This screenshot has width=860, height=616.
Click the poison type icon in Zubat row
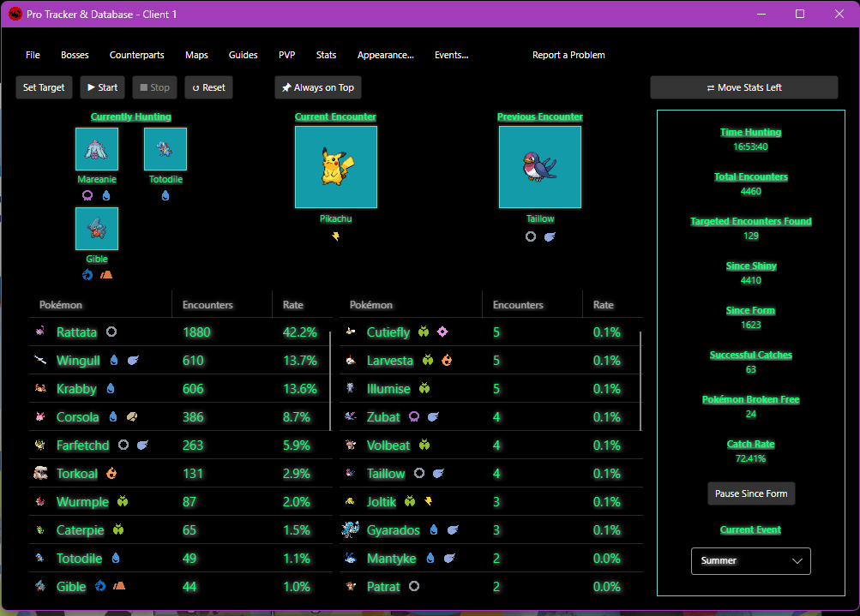click(414, 416)
